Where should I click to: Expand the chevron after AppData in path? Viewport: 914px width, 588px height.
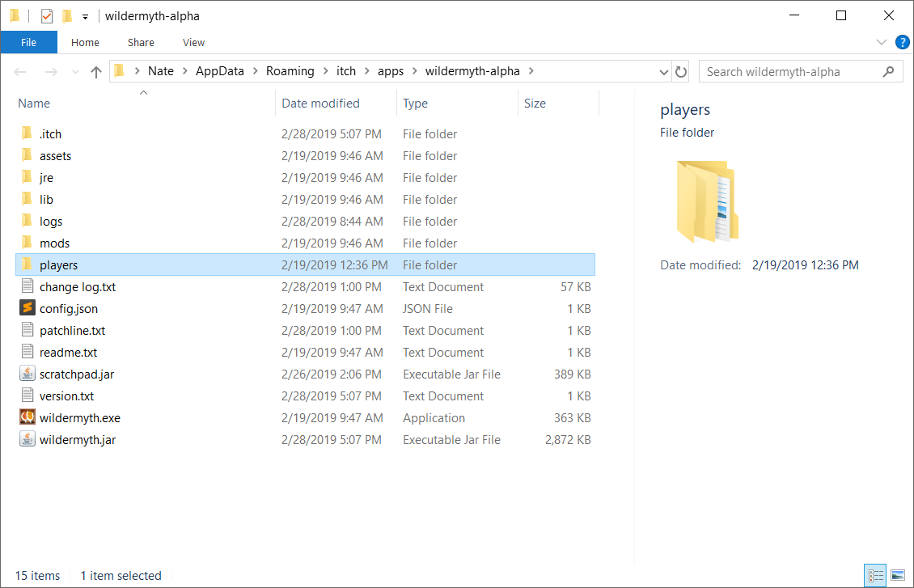255,71
